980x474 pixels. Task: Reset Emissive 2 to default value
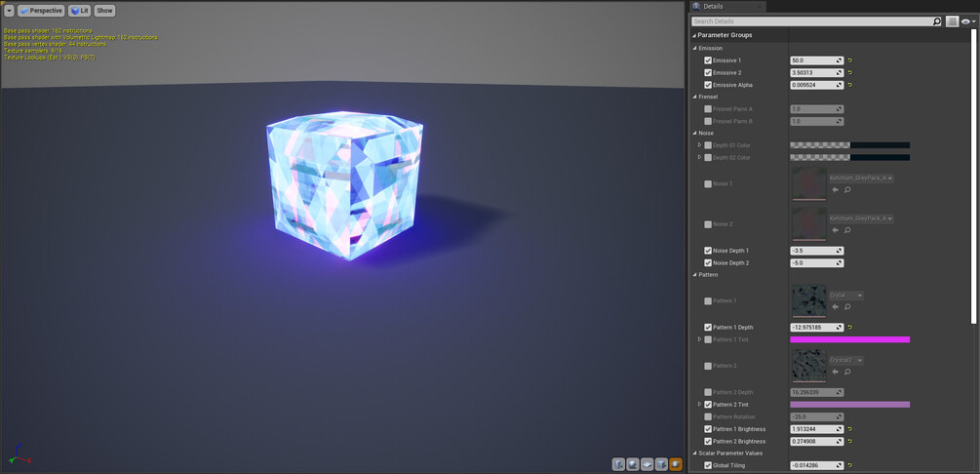[x=850, y=72]
